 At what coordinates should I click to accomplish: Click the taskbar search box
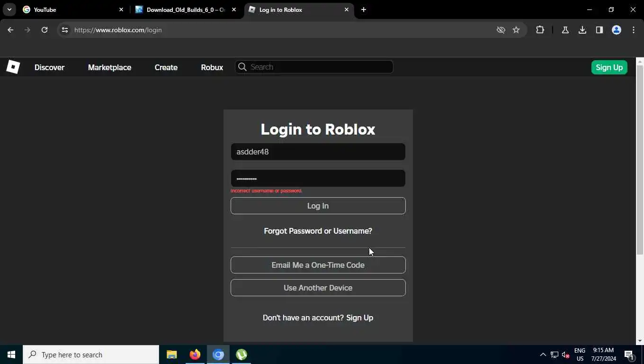click(x=91, y=355)
